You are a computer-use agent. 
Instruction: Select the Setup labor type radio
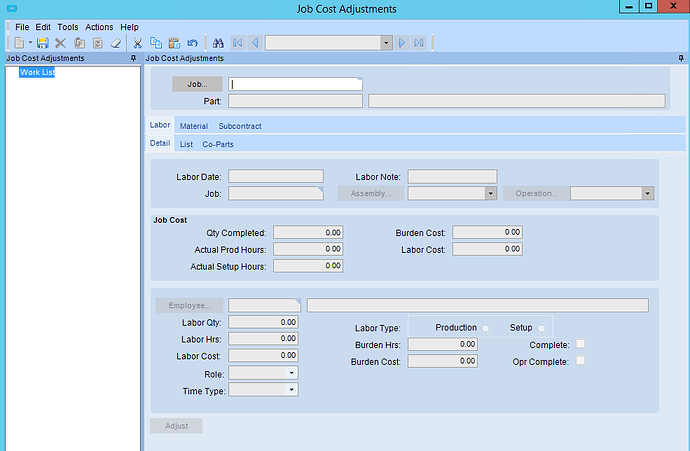(x=541, y=328)
